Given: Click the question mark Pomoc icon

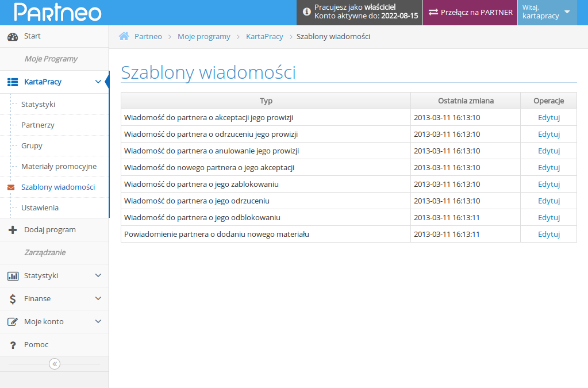Looking at the screenshot, I should pos(13,345).
